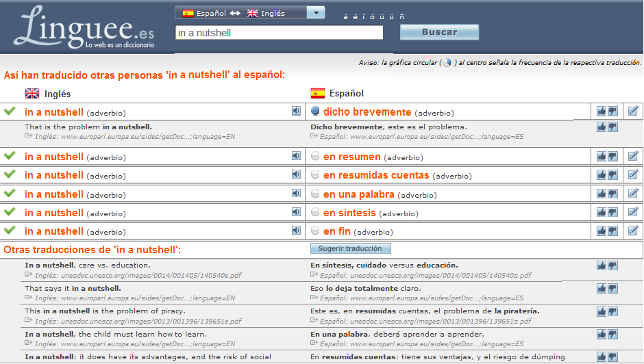The width and height of the screenshot is (644, 364).
Task: Select 'In a nutshell, the child must learn how to learn.'
Action: [x=115, y=335]
